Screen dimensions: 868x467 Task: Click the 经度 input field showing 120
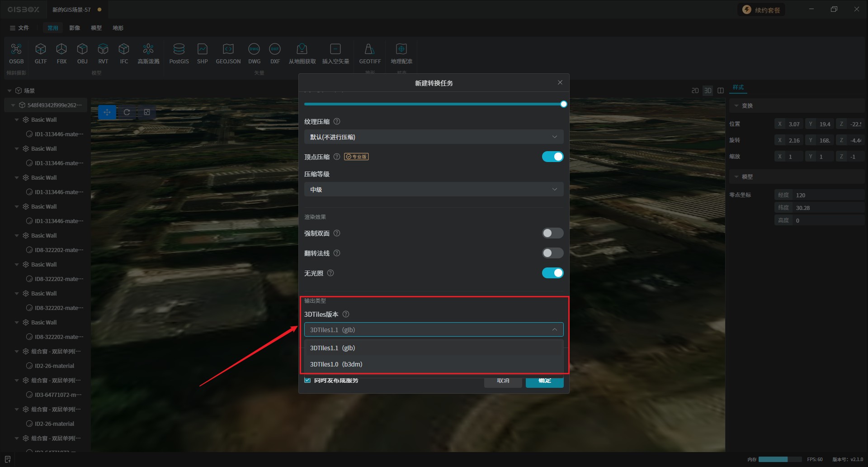pyautogui.click(x=827, y=195)
